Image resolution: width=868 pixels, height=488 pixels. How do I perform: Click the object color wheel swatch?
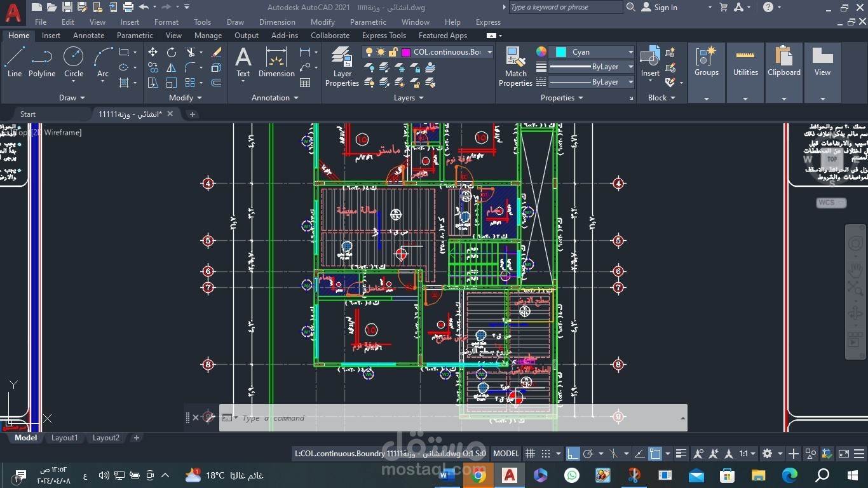pos(541,52)
